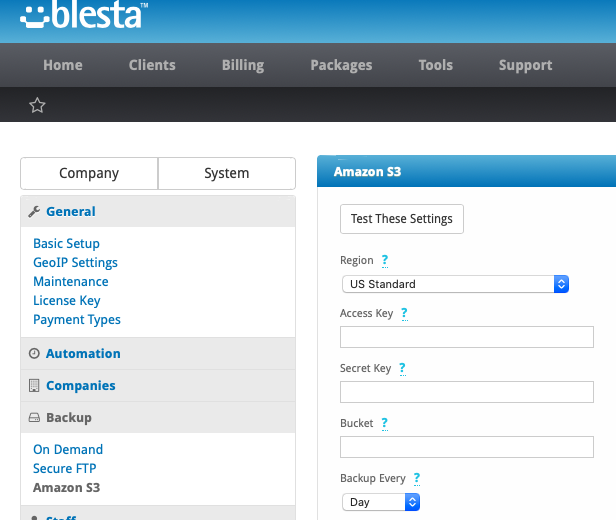The height and width of the screenshot is (520, 616).
Task: Open Secure FTP backup settings
Action: point(64,469)
